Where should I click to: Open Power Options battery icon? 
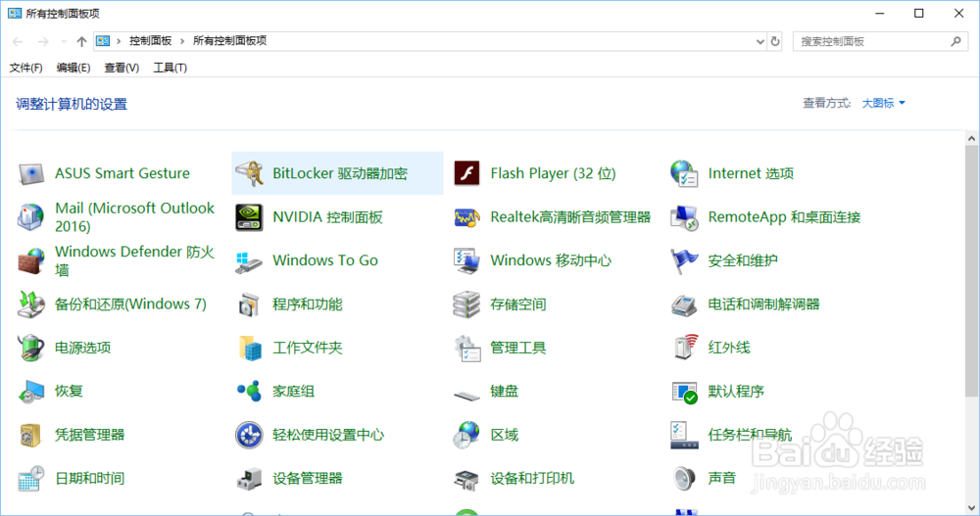[x=30, y=348]
